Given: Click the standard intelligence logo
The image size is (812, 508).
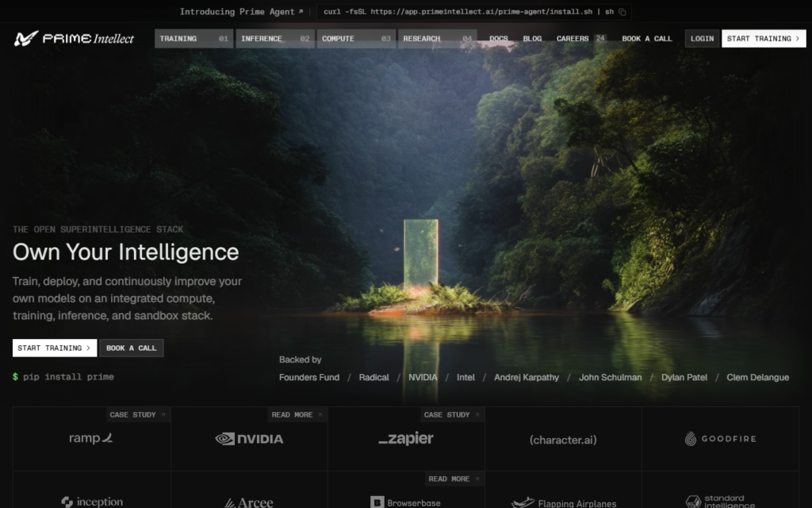Looking at the screenshot, I should click(x=720, y=501).
